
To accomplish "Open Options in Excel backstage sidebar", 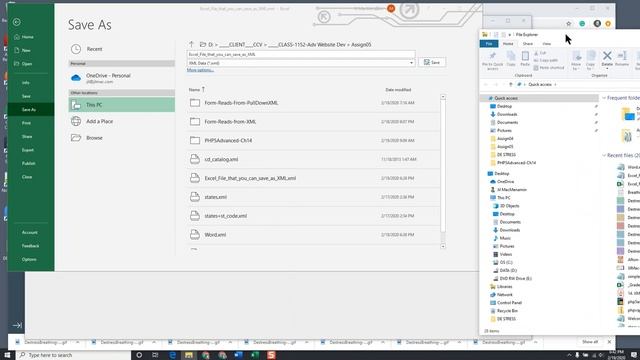I will (x=29, y=259).
